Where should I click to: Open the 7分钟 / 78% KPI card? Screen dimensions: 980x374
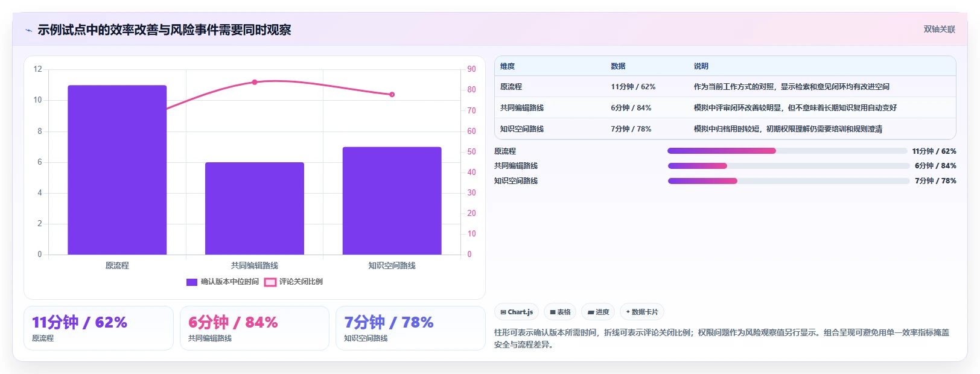coord(410,328)
